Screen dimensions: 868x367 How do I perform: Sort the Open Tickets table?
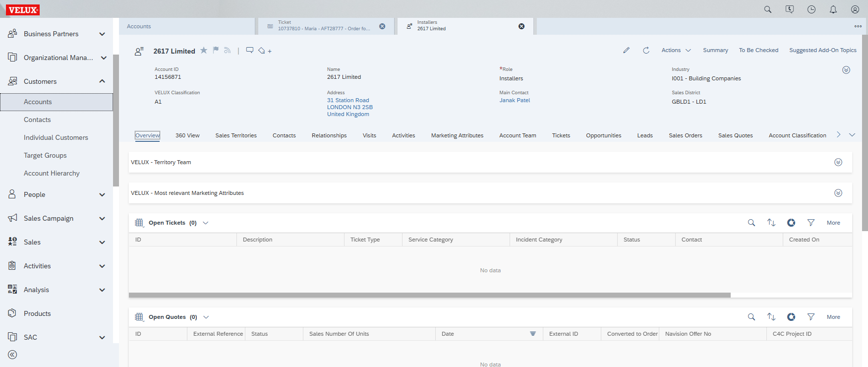pos(771,223)
